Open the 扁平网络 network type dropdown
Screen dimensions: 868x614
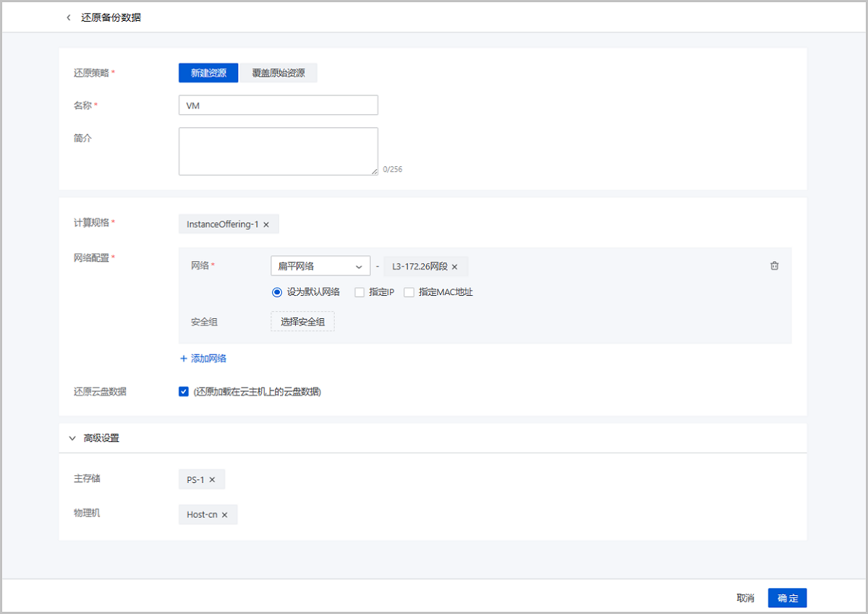click(320, 267)
